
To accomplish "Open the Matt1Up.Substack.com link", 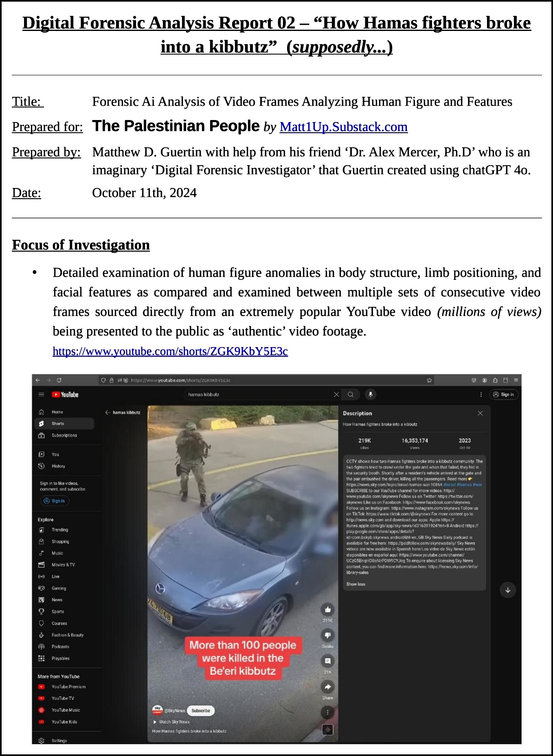I will pos(343,127).
